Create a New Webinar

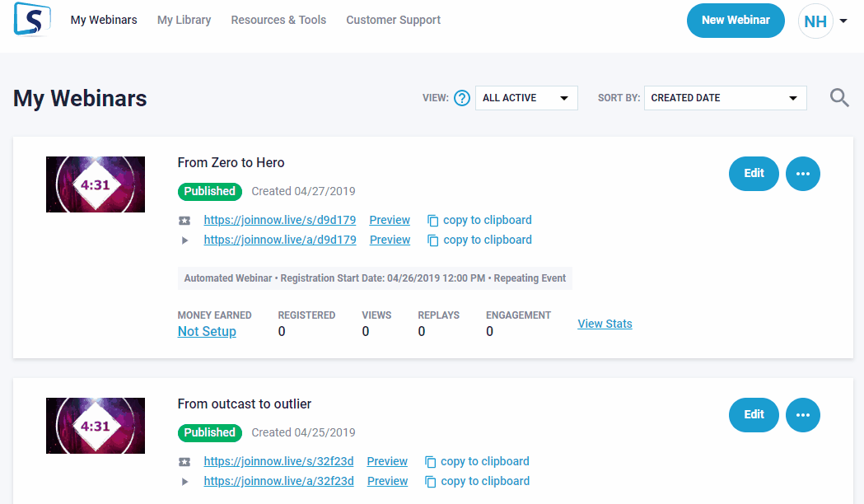click(x=736, y=21)
